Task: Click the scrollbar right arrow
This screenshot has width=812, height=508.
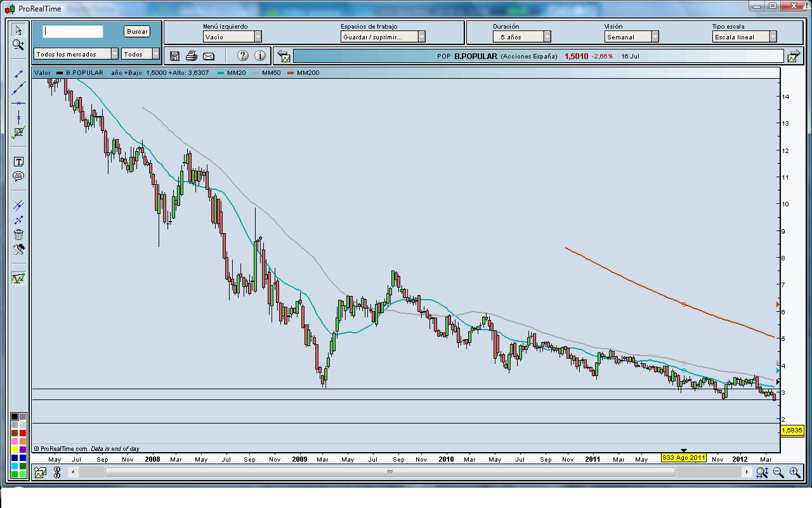Action: (x=748, y=472)
